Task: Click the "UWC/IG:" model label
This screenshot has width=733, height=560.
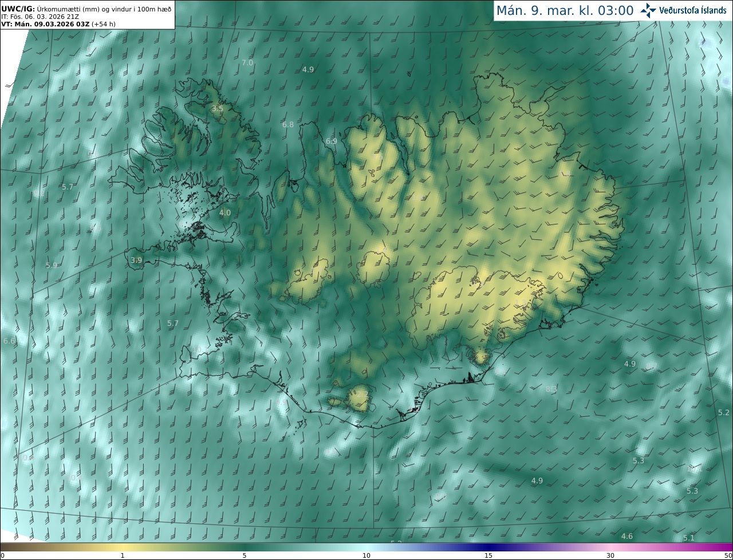Action: coord(18,9)
